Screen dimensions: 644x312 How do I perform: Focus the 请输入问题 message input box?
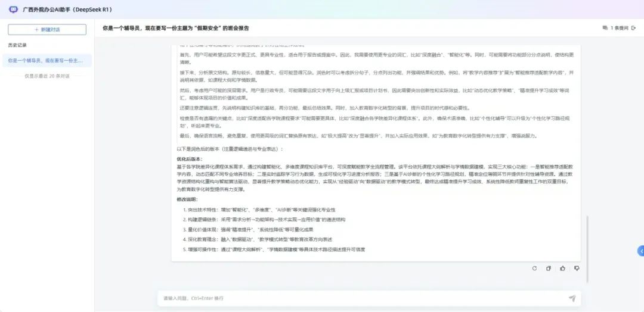(x=358, y=298)
